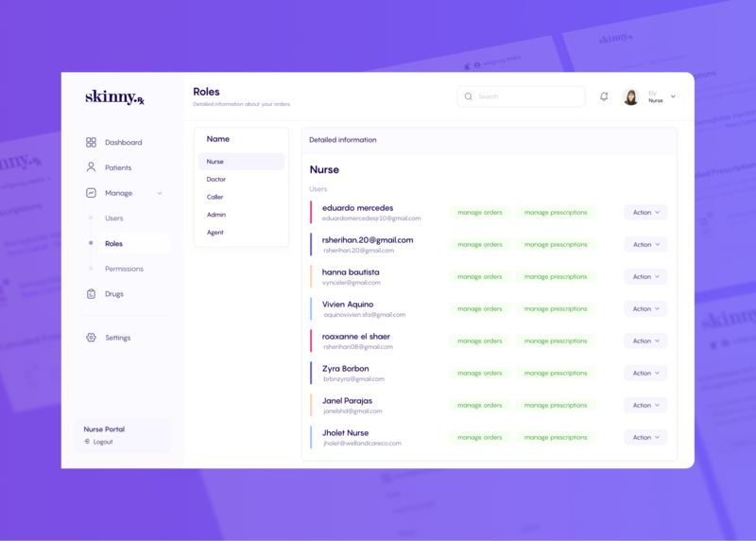
Task: Click the Logout arrow icon
Action: [x=87, y=442]
